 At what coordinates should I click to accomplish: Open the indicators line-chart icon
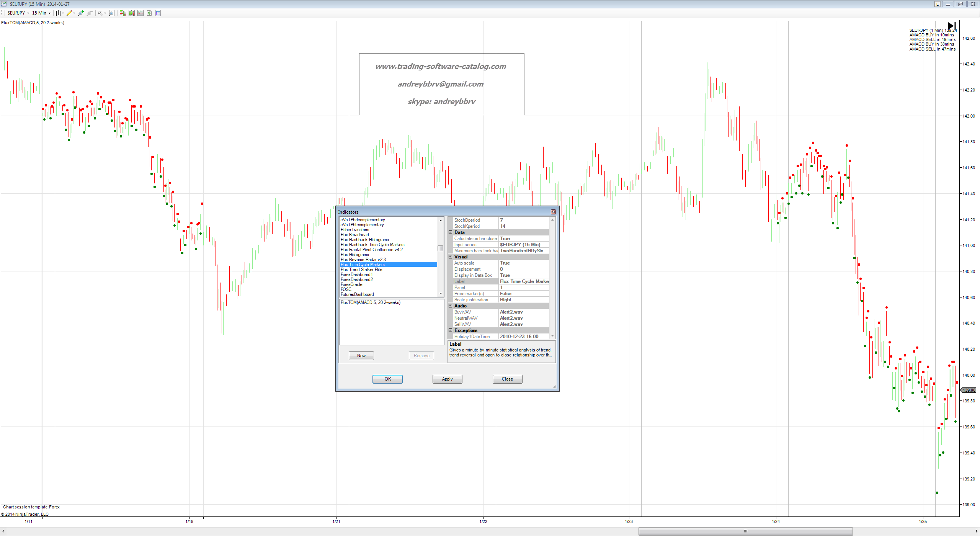[140, 13]
